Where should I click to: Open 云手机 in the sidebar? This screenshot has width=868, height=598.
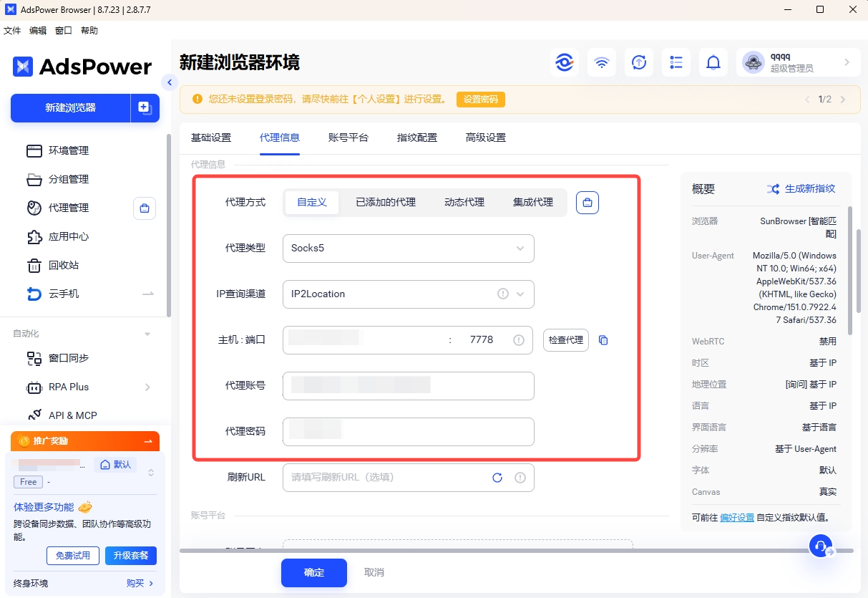(64, 294)
